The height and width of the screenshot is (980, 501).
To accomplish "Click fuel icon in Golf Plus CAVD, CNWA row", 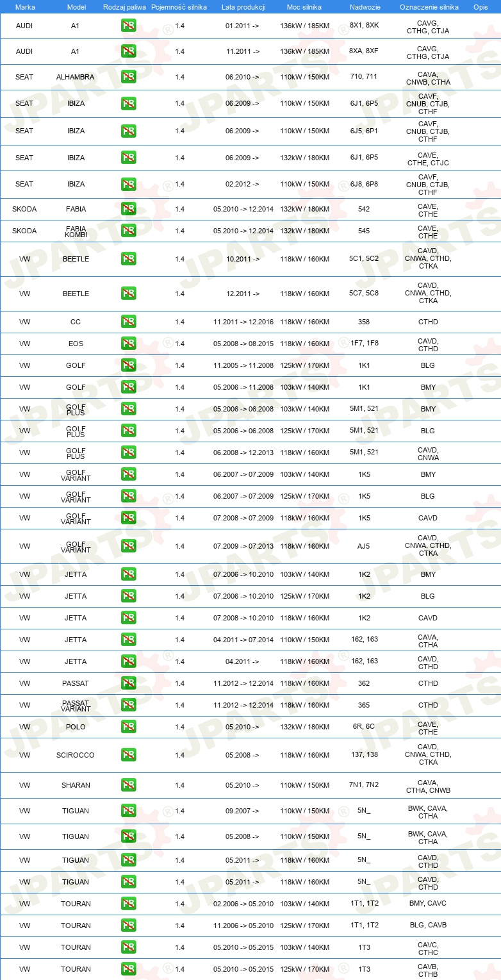I will click(128, 453).
